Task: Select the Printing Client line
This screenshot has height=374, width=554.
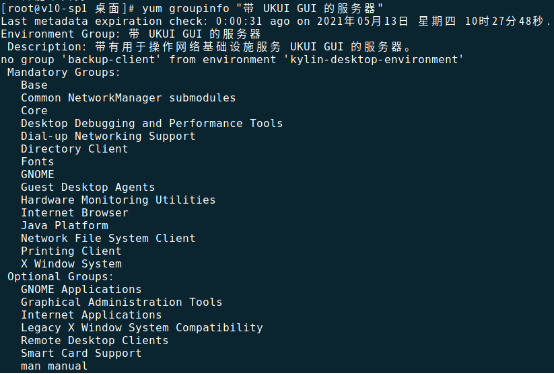Action: click(71, 251)
